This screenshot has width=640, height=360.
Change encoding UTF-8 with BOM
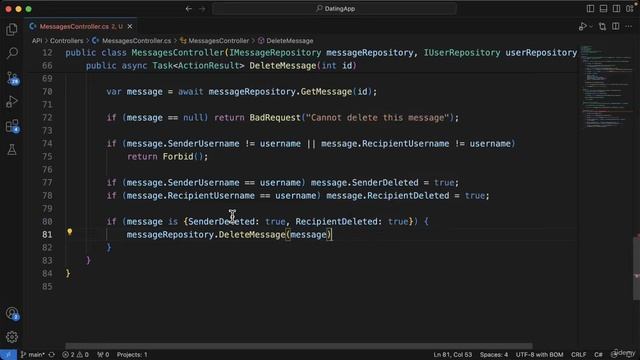pos(539,355)
